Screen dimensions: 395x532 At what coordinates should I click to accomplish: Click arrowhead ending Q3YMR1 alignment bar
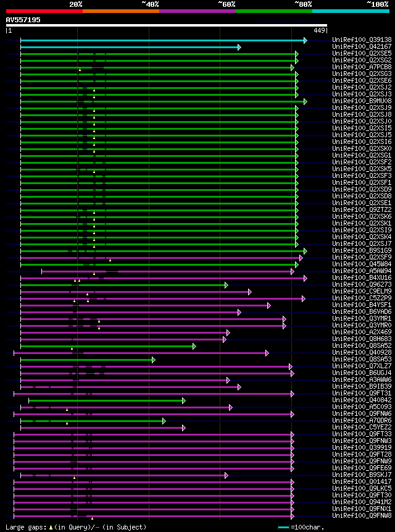(x=285, y=319)
